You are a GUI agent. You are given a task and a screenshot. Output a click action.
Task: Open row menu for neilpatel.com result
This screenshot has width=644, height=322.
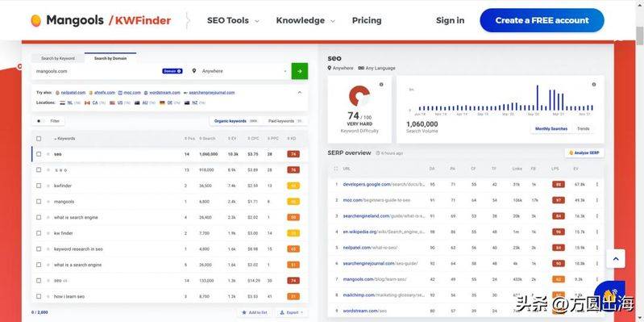click(x=596, y=248)
